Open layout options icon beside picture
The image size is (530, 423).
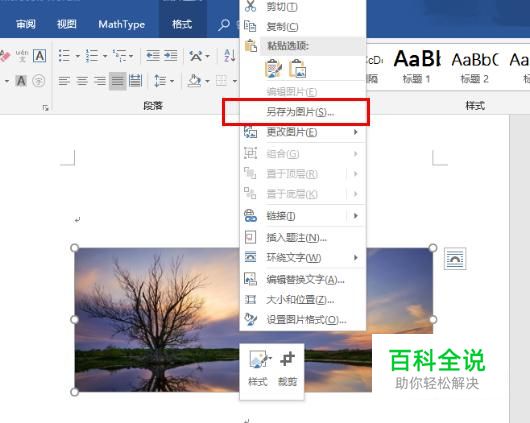(455, 259)
